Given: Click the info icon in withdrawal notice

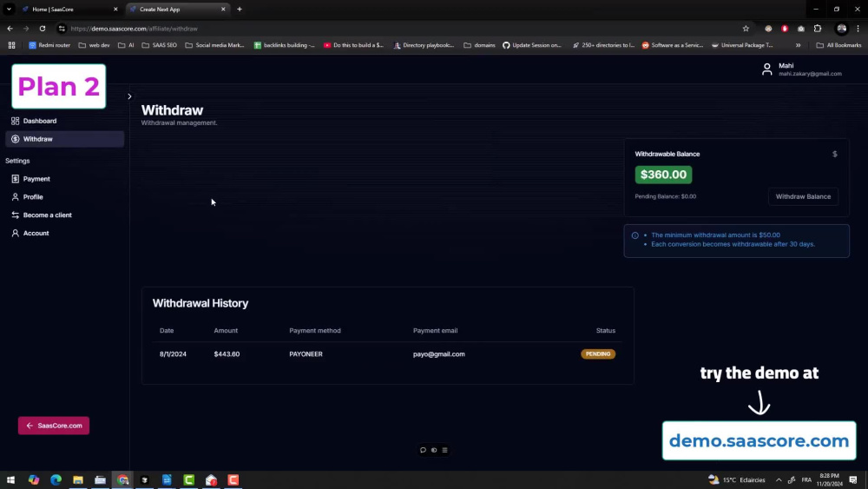Looking at the screenshot, I should [635, 235].
